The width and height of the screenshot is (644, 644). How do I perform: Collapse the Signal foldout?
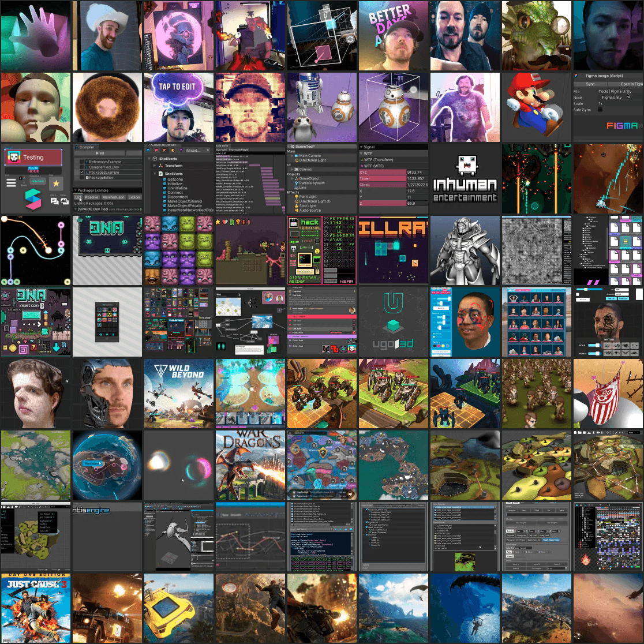click(x=361, y=147)
